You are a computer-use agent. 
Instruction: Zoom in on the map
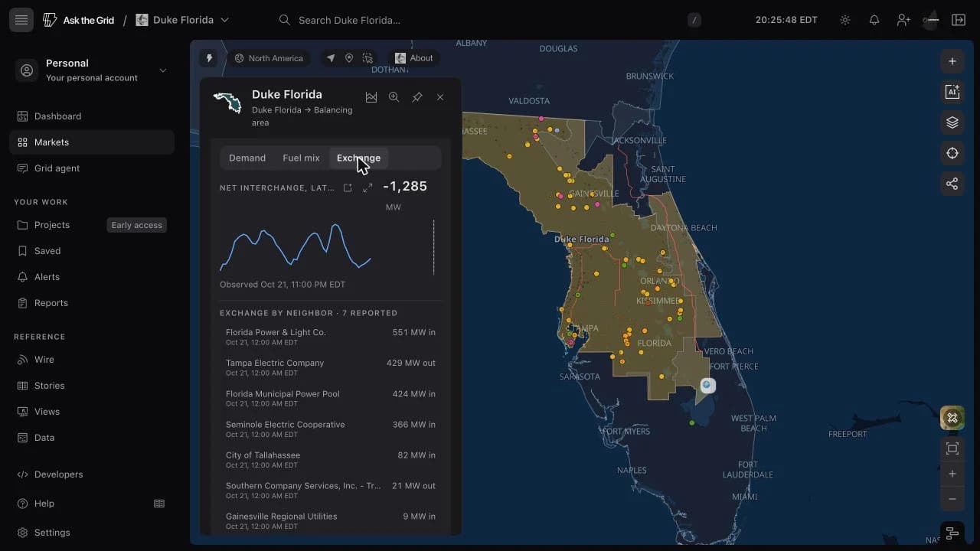pyautogui.click(x=952, y=474)
